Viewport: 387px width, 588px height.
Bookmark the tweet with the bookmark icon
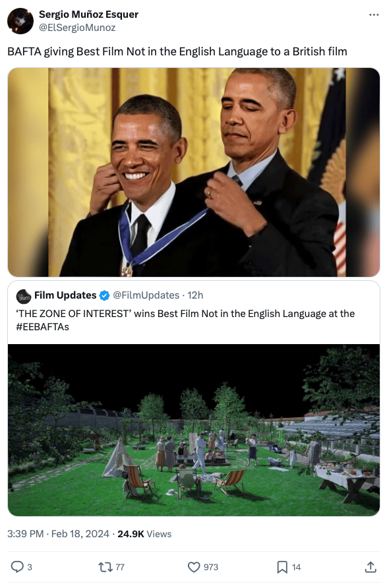(x=282, y=567)
